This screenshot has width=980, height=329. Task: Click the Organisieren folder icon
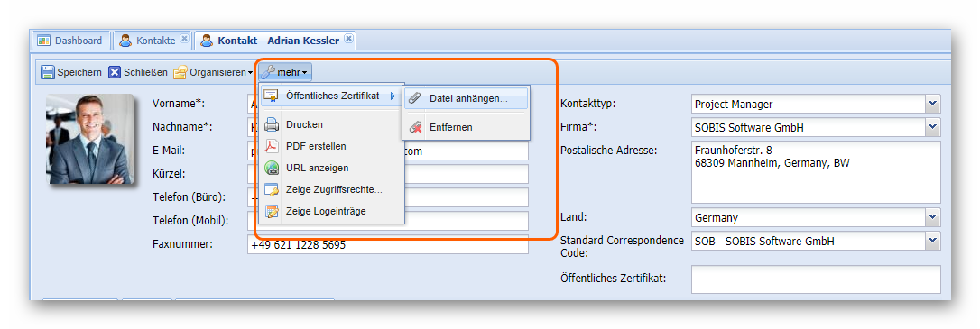pyautogui.click(x=180, y=72)
